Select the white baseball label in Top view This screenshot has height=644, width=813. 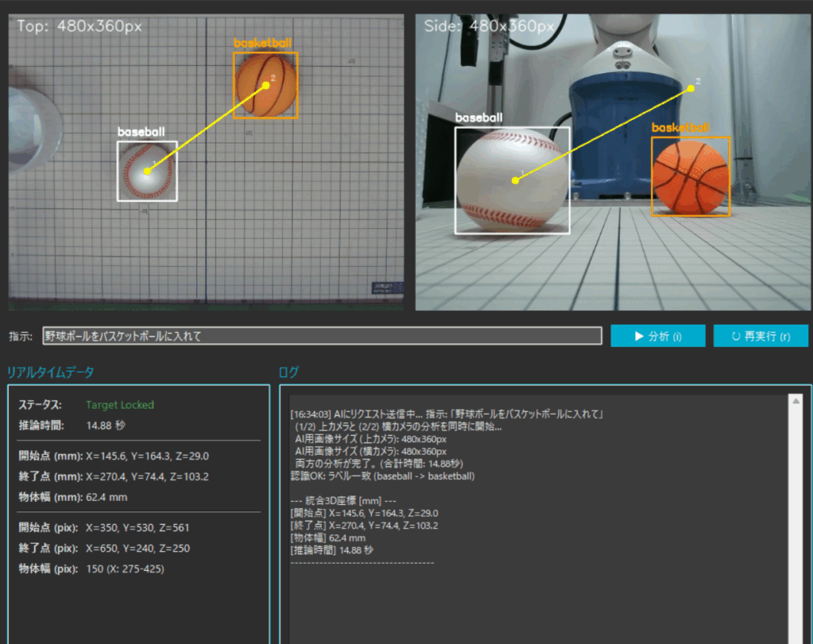(x=141, y=132)
